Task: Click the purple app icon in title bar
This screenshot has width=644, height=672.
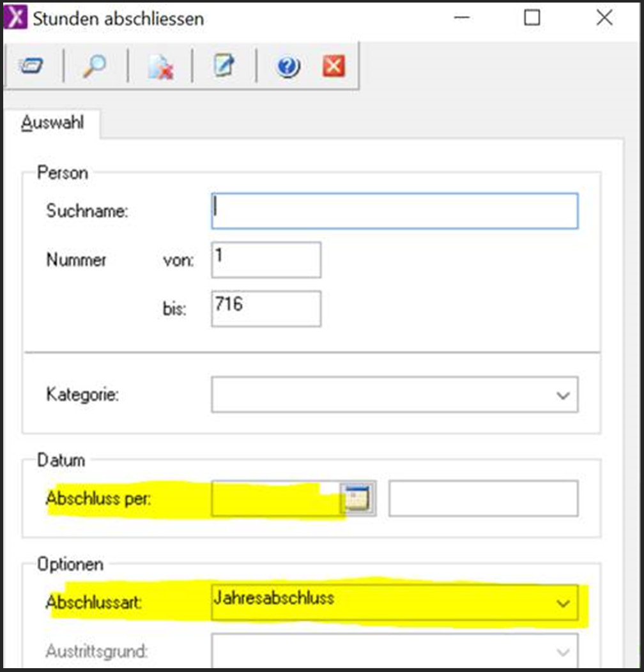Action: click(x=15, y=18)
